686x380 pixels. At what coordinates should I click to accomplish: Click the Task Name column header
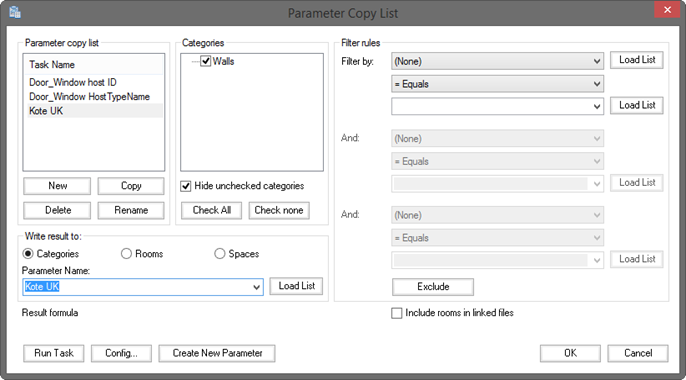click(94, 65)
